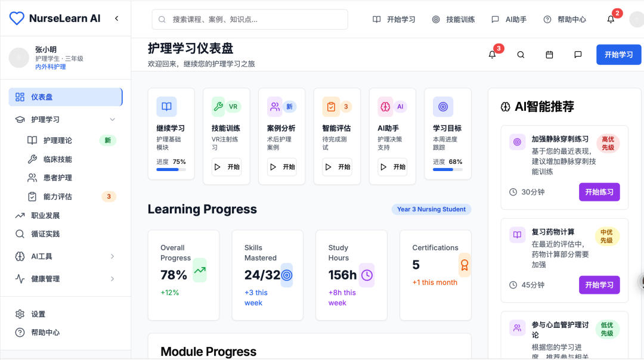
Task: Click the 学习目标 target card icon
Action: (x=442, y=107)
